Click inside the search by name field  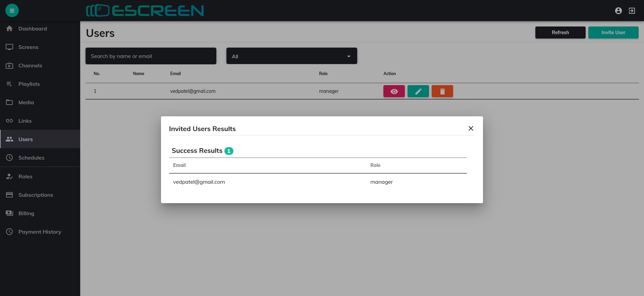tap(151, 56)
